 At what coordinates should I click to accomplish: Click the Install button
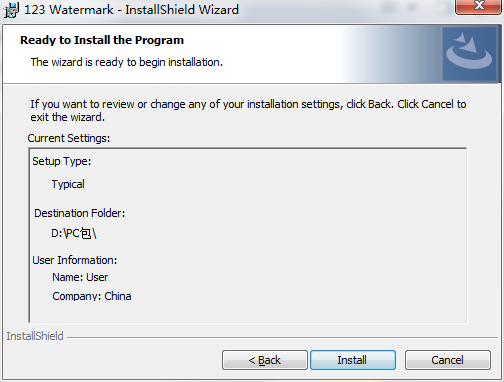click(x=353, y=360)
